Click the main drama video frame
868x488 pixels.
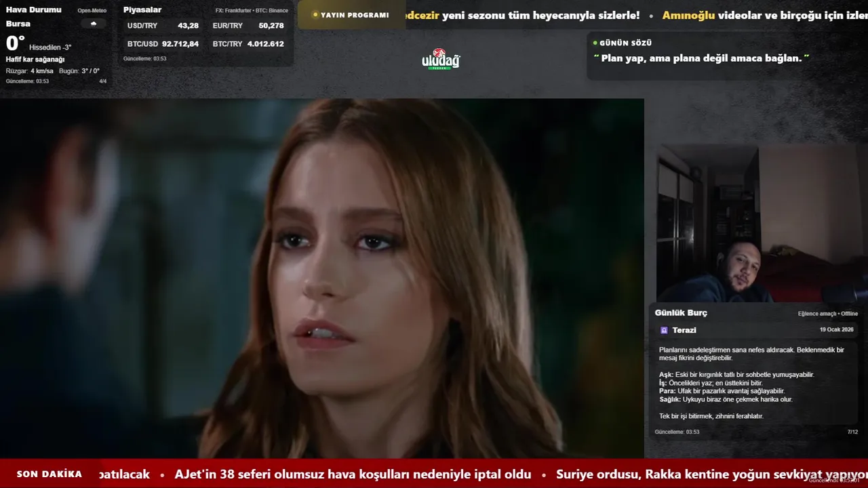[321, 278]
